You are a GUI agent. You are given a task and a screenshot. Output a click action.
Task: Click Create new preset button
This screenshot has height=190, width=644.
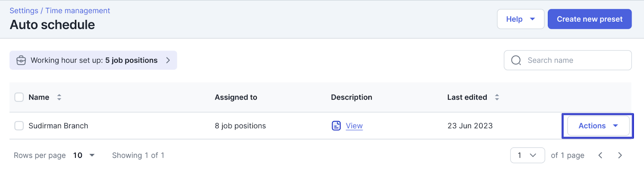[589, 19]
